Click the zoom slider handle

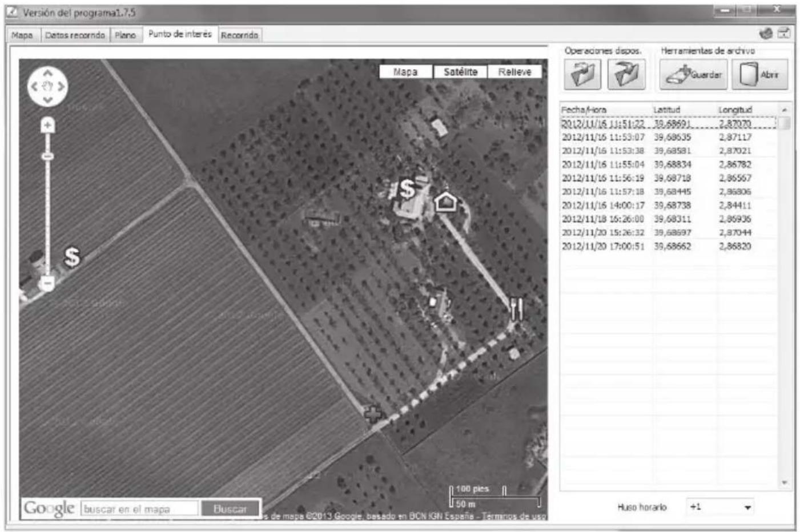[x=48, y=156]
